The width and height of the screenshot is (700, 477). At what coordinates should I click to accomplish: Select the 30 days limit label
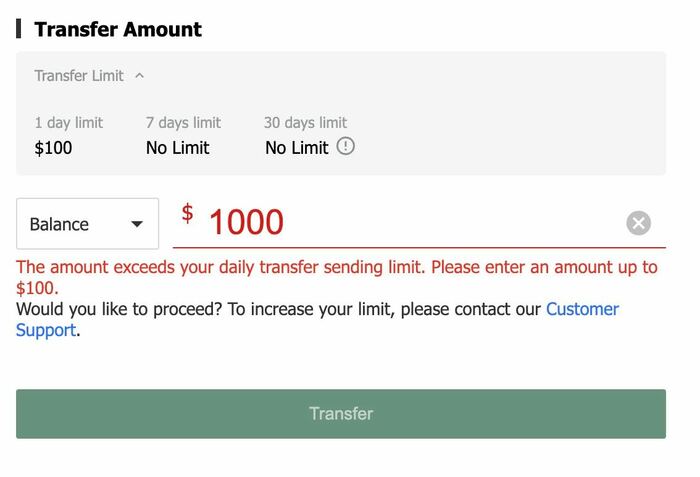click(x=305, y=123)
